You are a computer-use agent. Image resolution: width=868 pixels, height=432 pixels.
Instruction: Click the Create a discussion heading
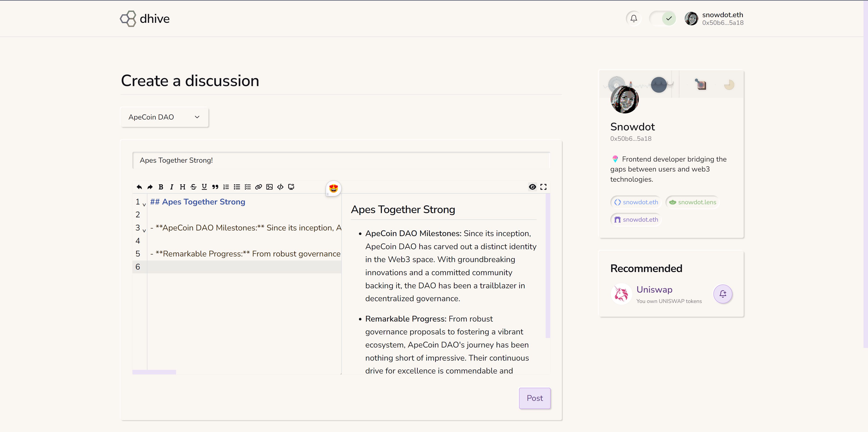pos(190,81)
